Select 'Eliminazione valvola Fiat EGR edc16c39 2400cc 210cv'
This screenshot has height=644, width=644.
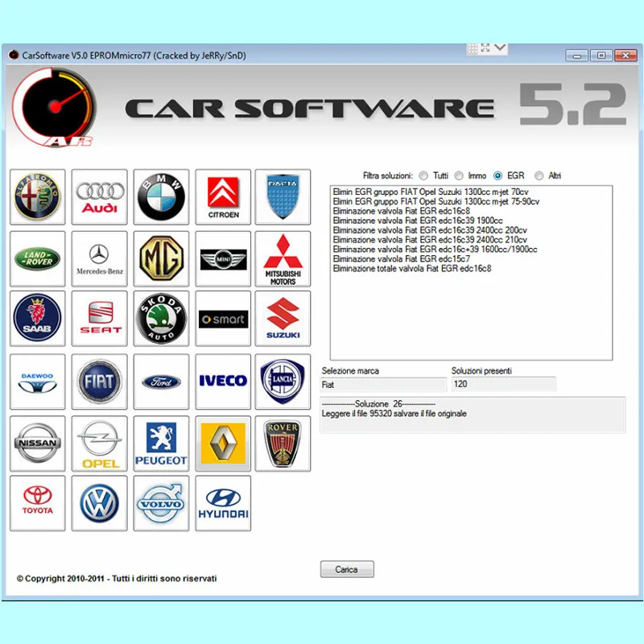430,240
